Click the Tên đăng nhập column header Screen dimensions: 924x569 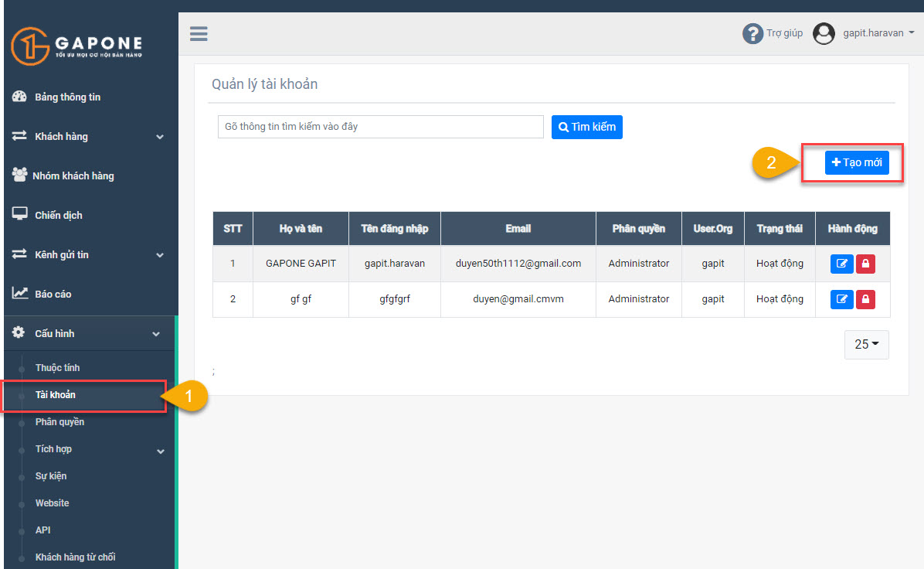[394, 229]
